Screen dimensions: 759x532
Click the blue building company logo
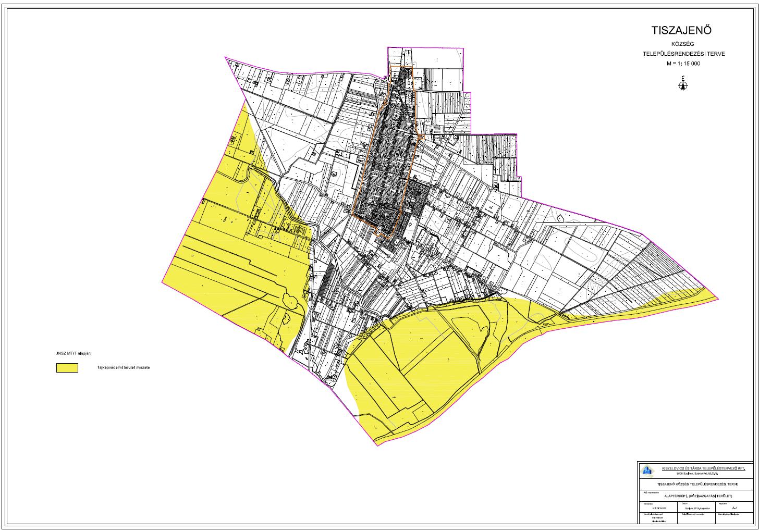pos(647,471)
